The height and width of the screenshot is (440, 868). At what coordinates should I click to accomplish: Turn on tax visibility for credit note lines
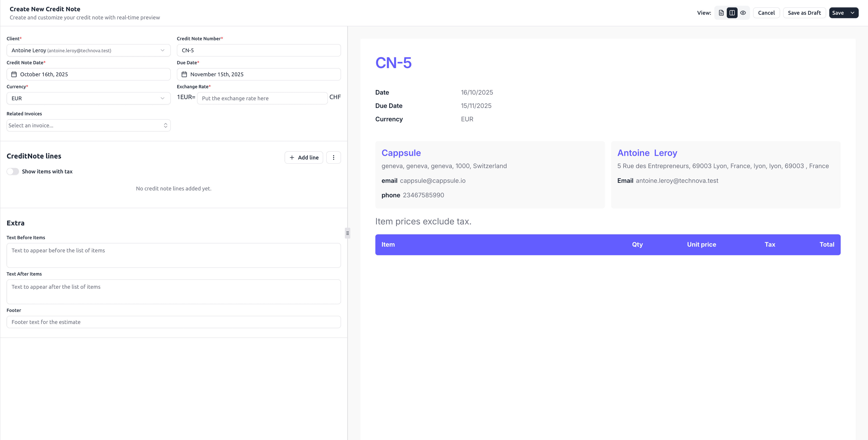[x=12, y=171]
